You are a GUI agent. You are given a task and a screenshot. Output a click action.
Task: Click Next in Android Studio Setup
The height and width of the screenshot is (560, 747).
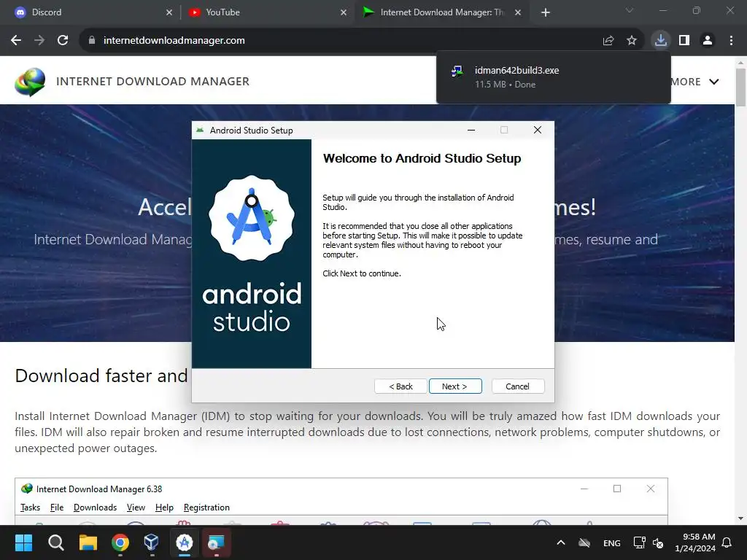(455, 386)
